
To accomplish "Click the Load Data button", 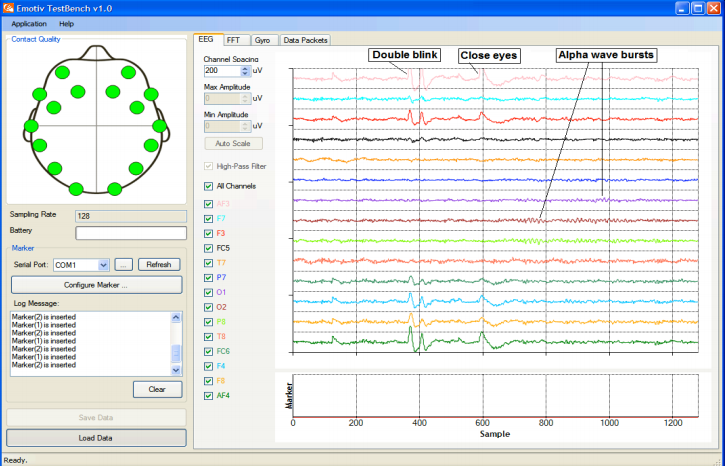I will click(96, 438).
